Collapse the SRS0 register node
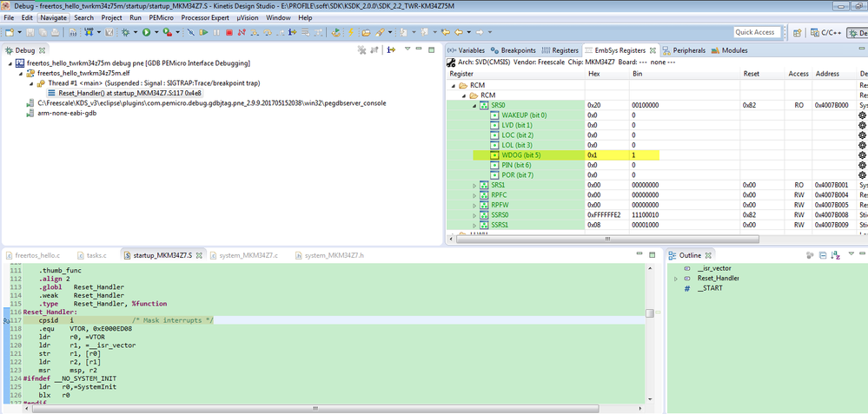 coord(474,105)
